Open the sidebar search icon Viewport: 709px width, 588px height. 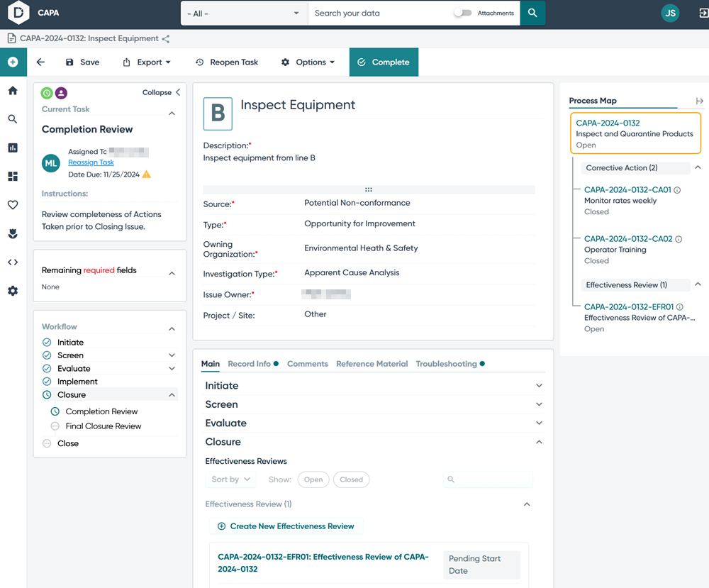coord(13,119)
